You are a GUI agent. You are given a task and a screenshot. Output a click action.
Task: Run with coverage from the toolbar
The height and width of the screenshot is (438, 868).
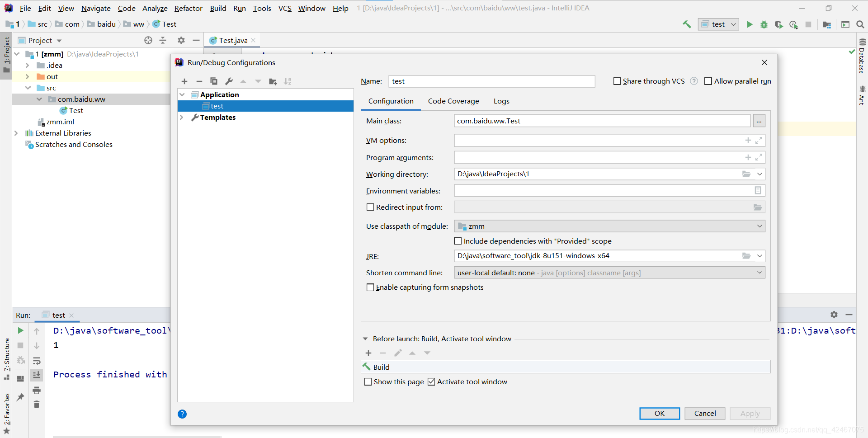pos(779,24)
